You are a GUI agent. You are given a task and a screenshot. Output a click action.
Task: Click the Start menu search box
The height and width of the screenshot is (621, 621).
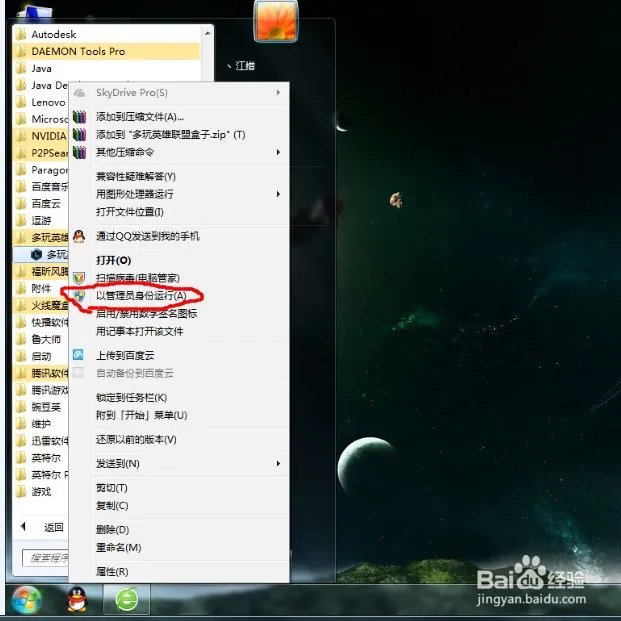click(x=45, y=558)
